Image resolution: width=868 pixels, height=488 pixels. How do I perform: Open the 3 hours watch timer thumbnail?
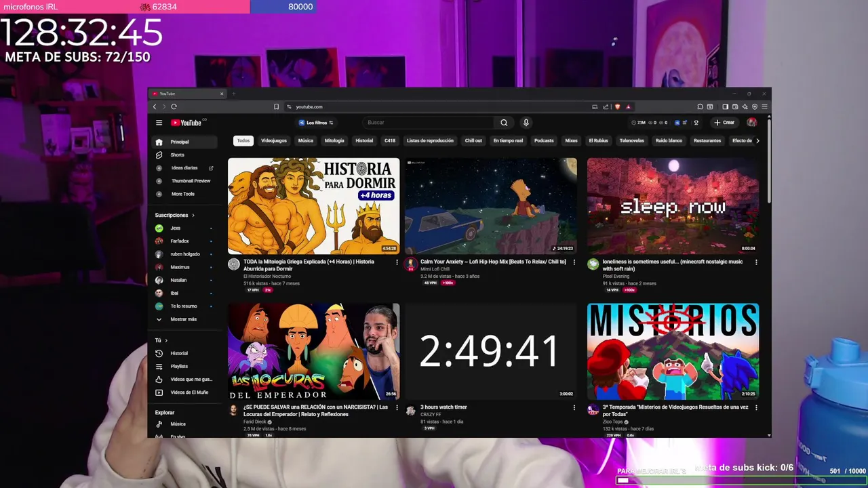pyautogui.click(x=491, y=351)
